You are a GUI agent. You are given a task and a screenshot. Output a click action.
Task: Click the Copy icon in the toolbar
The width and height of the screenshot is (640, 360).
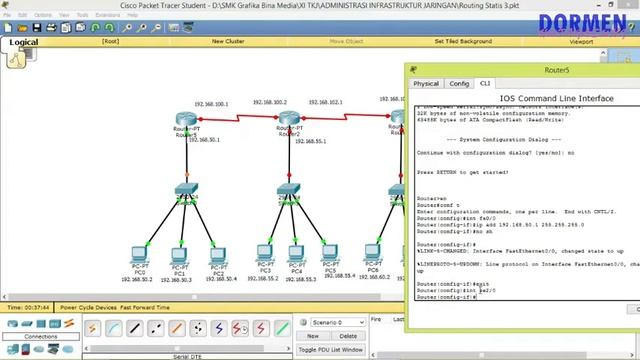(66, 28)
